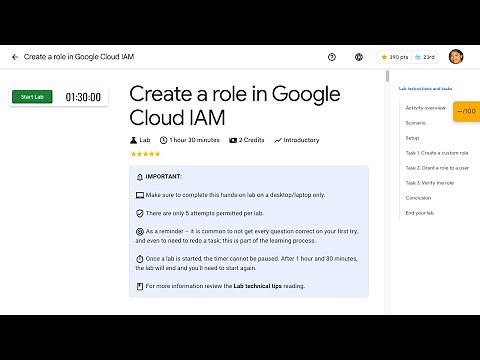
Task: Click the credits icon beside 2 Credits
Action: tap(233, 140)
